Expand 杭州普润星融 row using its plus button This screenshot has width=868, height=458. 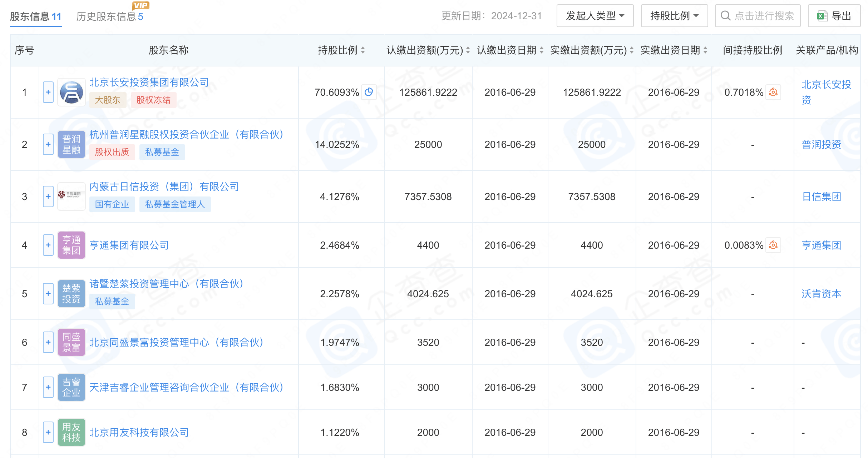[x=48, y=144]
